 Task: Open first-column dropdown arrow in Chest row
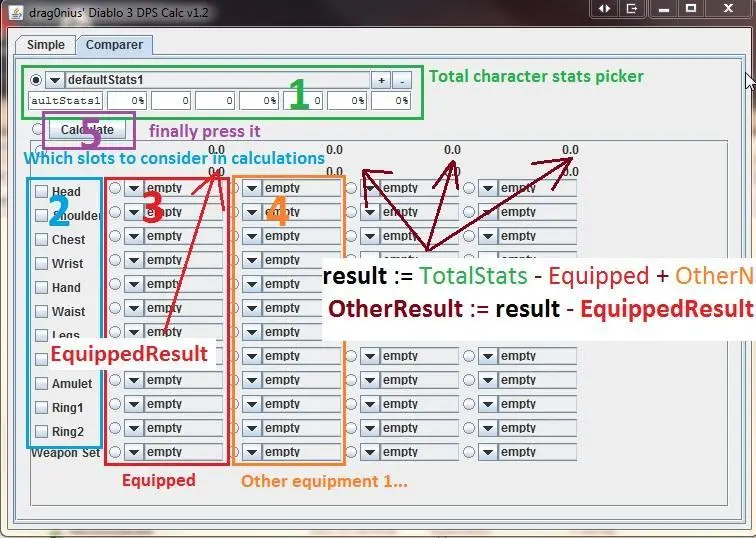point(134,236)
